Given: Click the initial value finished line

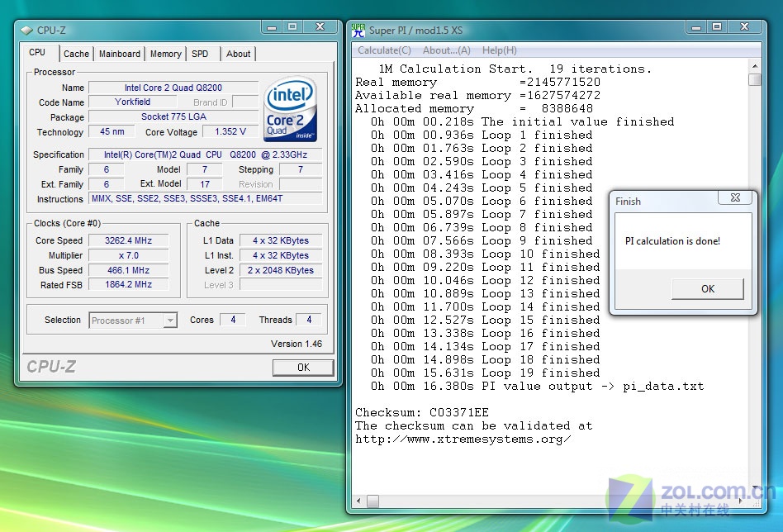Looking at the screenshot, I should click(522, 122).
